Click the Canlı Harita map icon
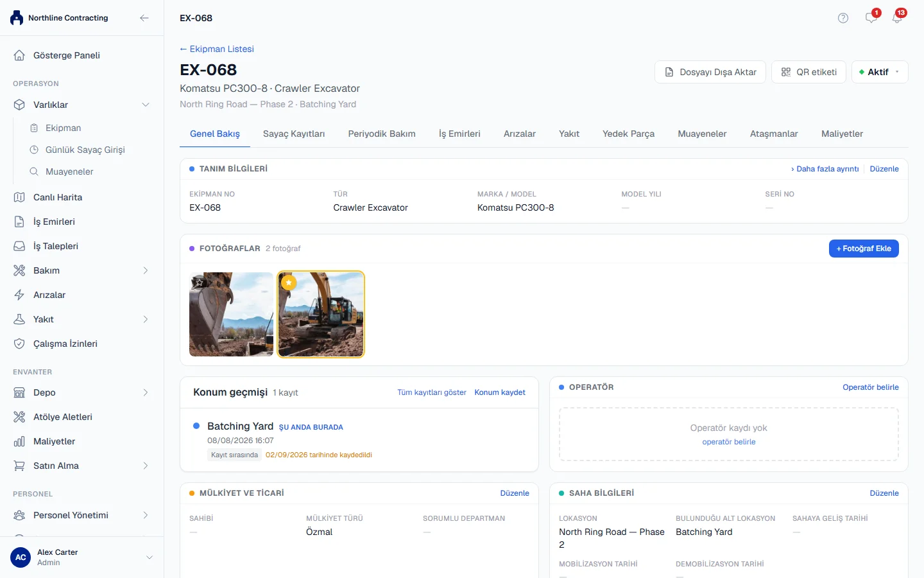Viewport: 924px width, 578px height. coord(19,197)
